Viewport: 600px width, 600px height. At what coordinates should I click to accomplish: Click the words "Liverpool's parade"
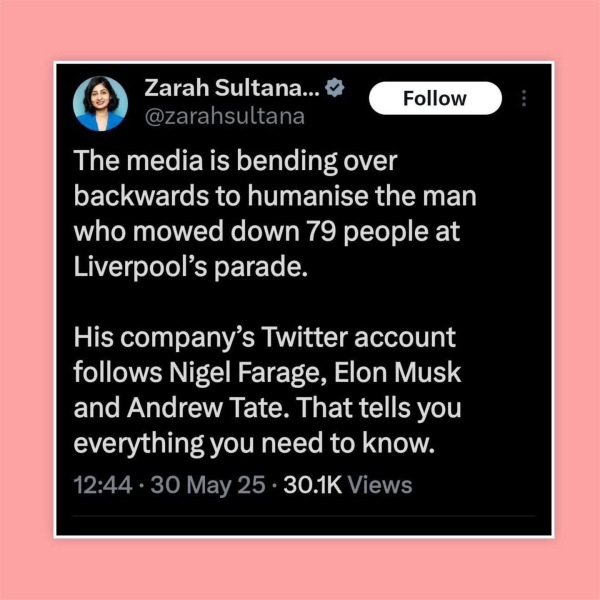tap(191, 267)
